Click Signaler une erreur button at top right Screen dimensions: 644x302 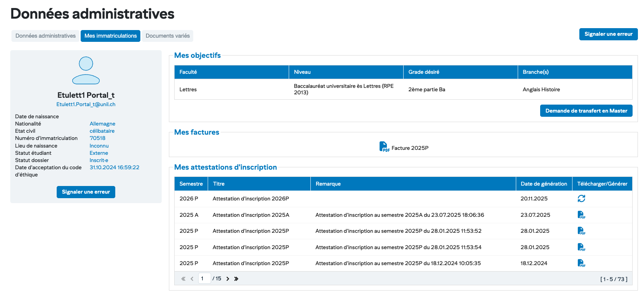tap(608, 34)
